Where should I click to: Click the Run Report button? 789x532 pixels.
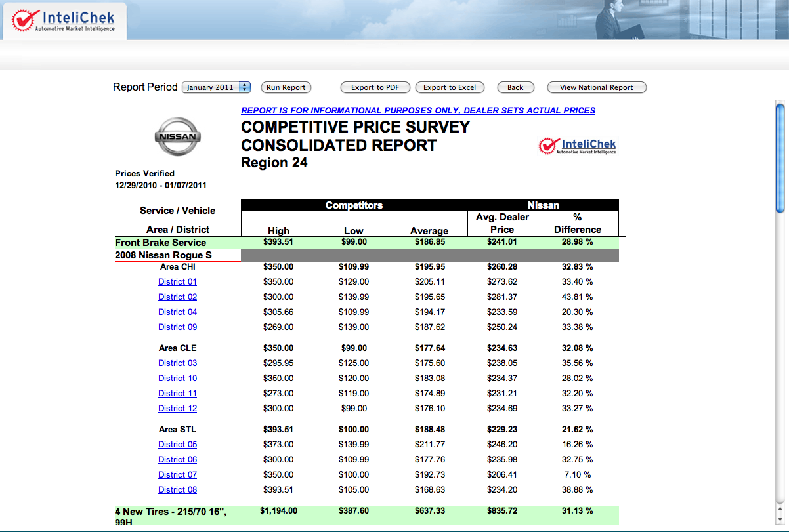[286, 87]
